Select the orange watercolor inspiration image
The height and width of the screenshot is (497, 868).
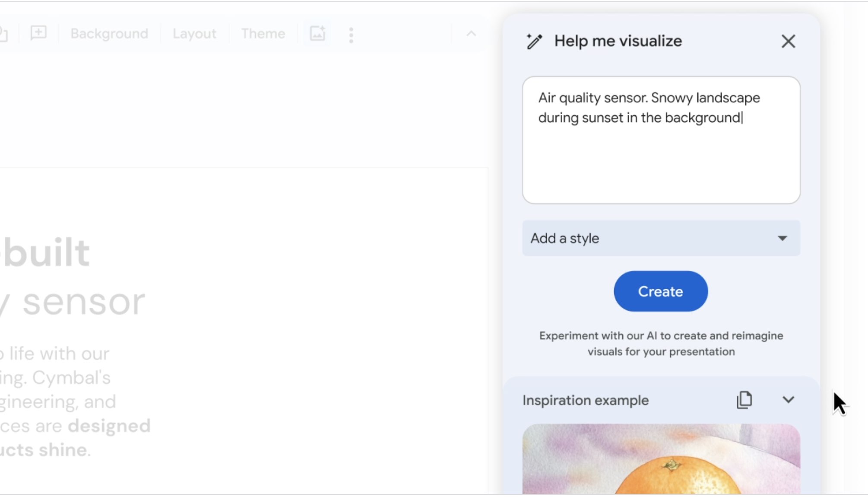661,460
